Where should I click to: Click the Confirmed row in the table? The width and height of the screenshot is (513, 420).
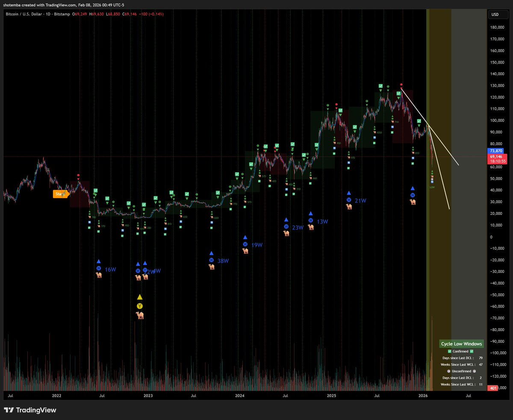pos(460,351)
